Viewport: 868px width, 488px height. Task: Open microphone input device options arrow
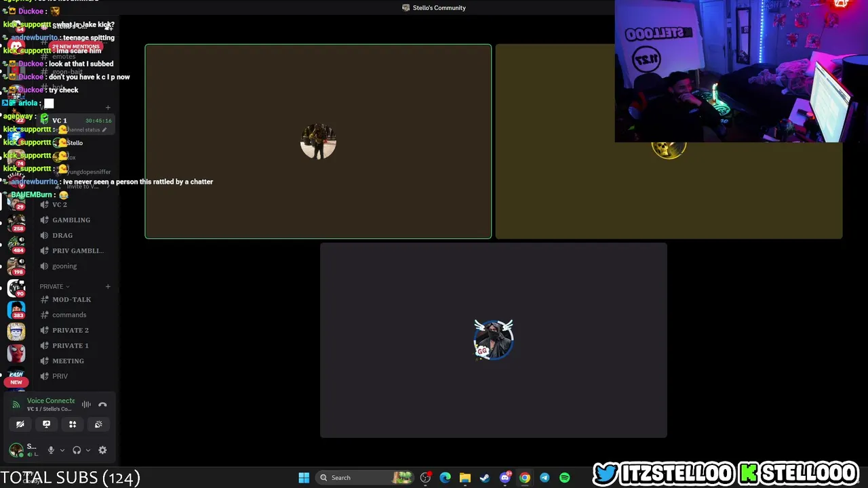[x=62, y=450]
